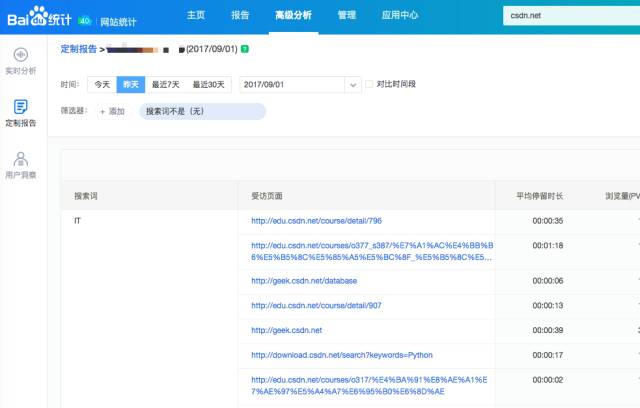The height and width of the screenshot is (408, 640).
Task: Open link edu.csdn.net/course/detail/907
Action: coord(316,305)
